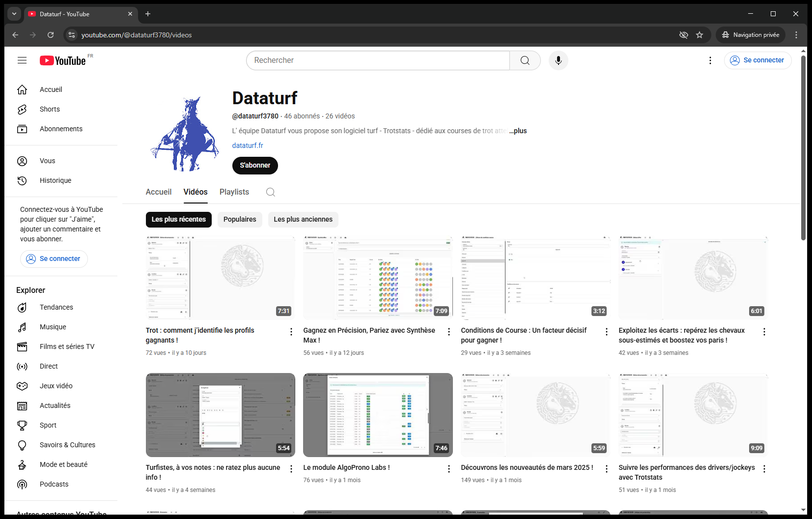
Task: Open options for 'Trot : comment j'identifie' video
Action: pos(291,332)
